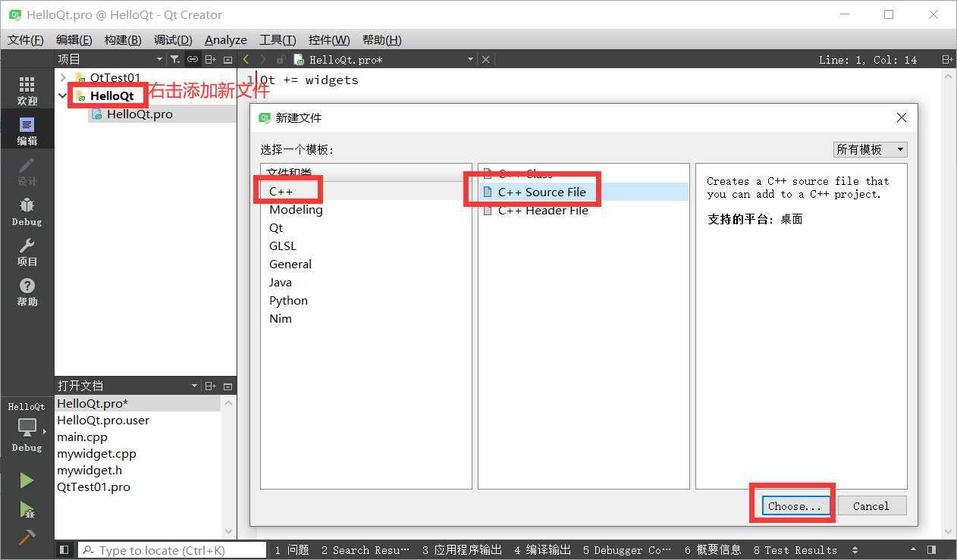The image size is (957, 560).
Task: Switch to 编辑 edit mode
Action: 27,131
